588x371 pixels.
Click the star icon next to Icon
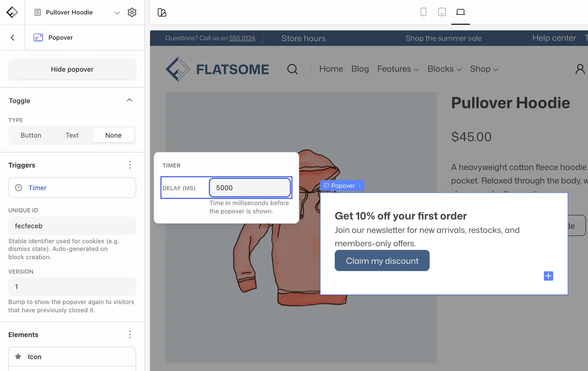coord(18,356)
